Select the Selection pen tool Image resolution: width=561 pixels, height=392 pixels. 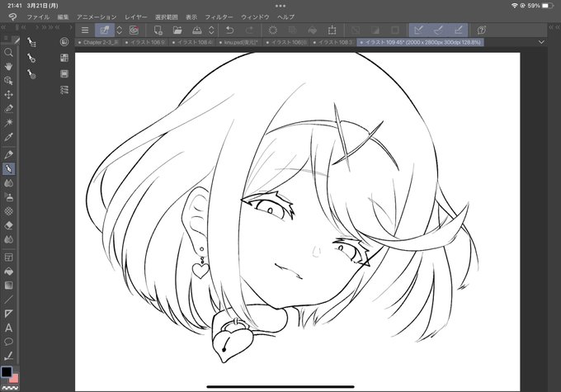point(8,108)
